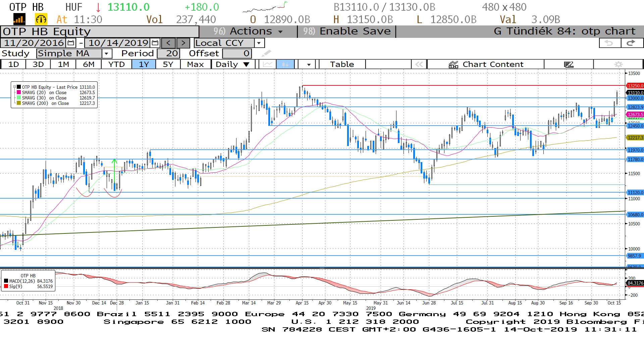
Task: Step date range forward with right arrow
Action: click(183, 43)
